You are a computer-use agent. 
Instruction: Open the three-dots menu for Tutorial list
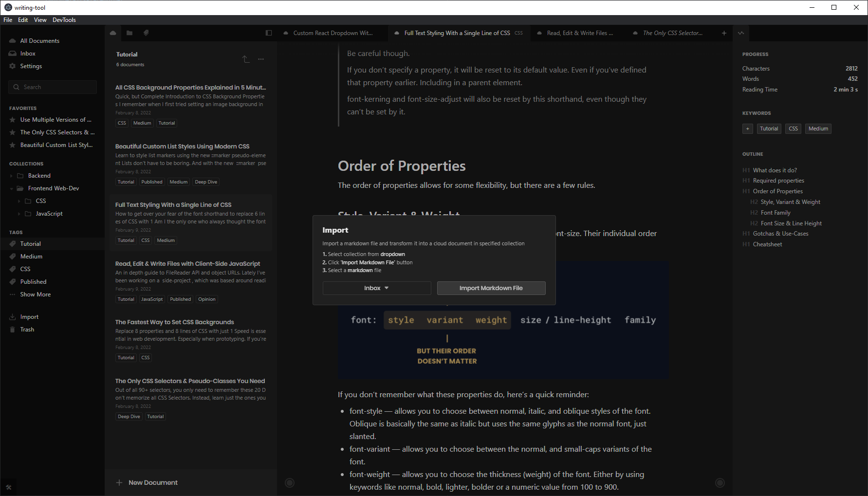click(x=261, y=59)
